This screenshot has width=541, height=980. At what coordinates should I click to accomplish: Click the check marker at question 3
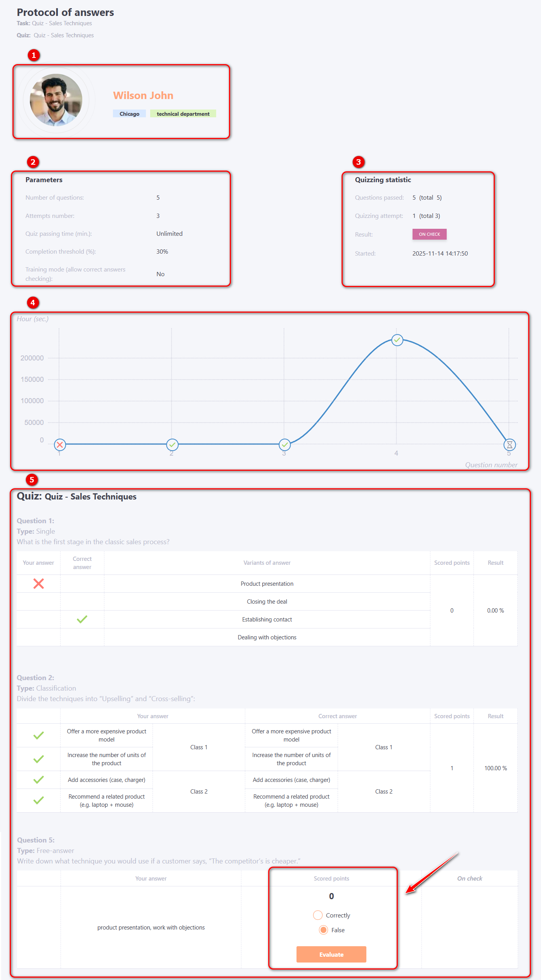tap(284, 444)
